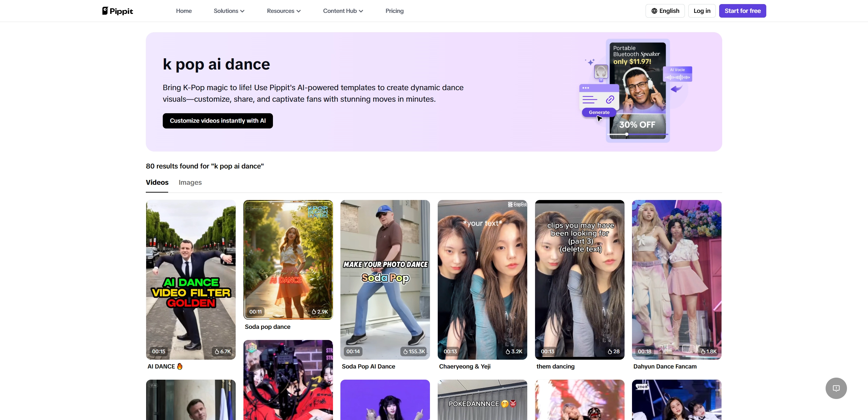
Task: Click the Log in button
Action: (702, 11)
